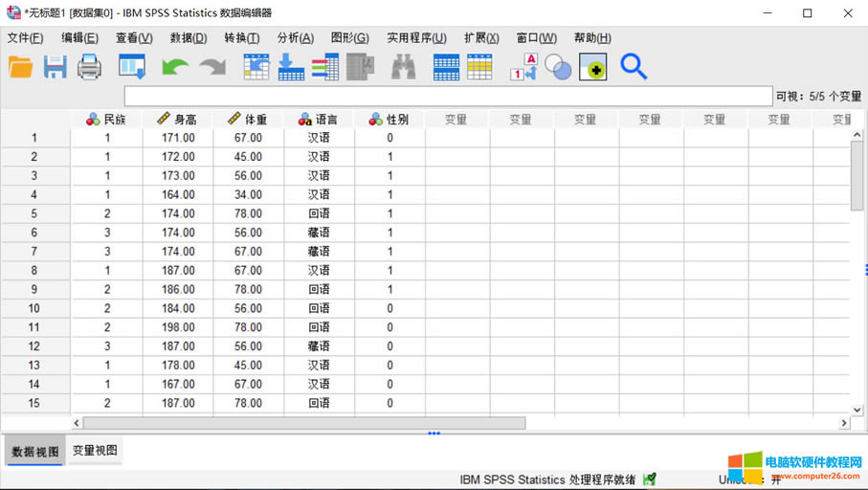Open the 转换(T) menu
The height and width of the screenshot is (490, 868).
241,38
